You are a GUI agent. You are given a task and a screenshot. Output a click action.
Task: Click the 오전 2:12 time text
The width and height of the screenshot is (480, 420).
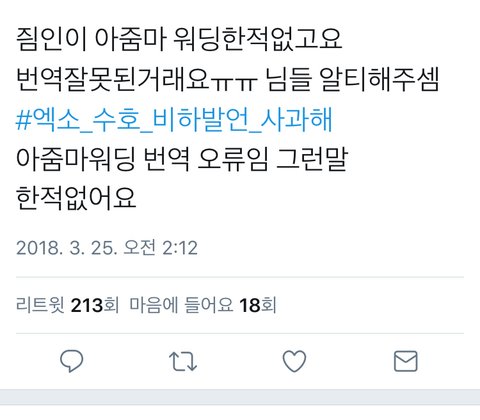click(160, 248)
